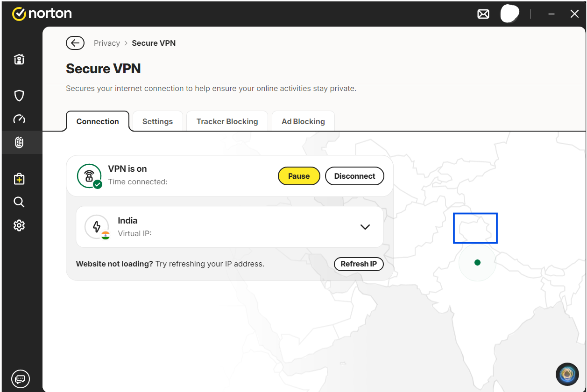Screen dimensions: 587x392
Task: Select the Privacy fingerprint sidebar icon
Action: (19, 142)
